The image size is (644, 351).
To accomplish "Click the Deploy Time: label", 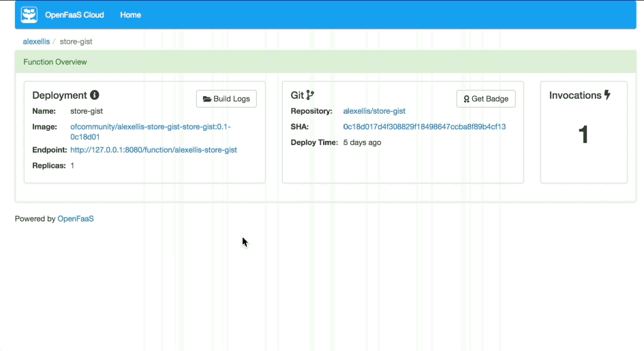I will point(314,142).
